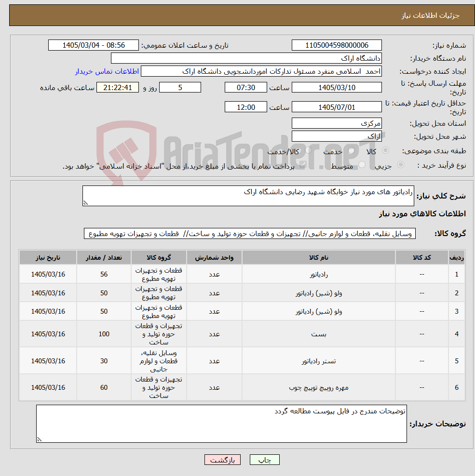Click the announcement date field 1405/03/04 - 08:56
The width and height of the screenshot is (475, 476).
click(94, 45)
